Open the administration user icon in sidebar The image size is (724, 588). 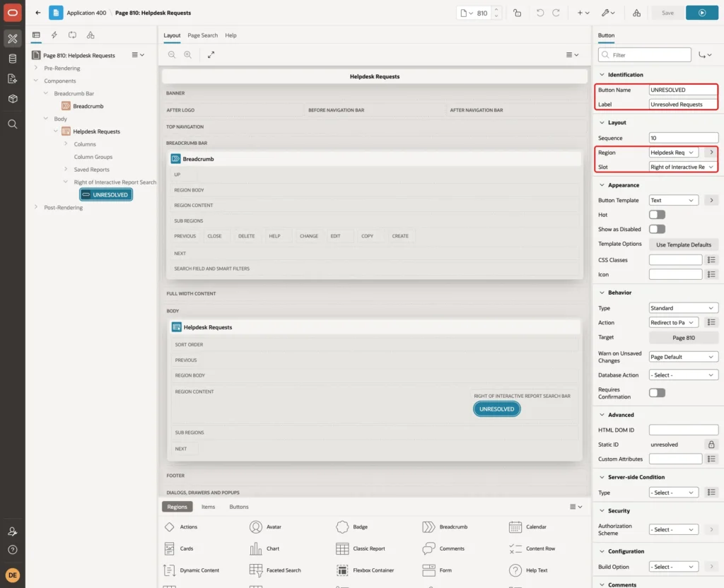coord(13,531)
